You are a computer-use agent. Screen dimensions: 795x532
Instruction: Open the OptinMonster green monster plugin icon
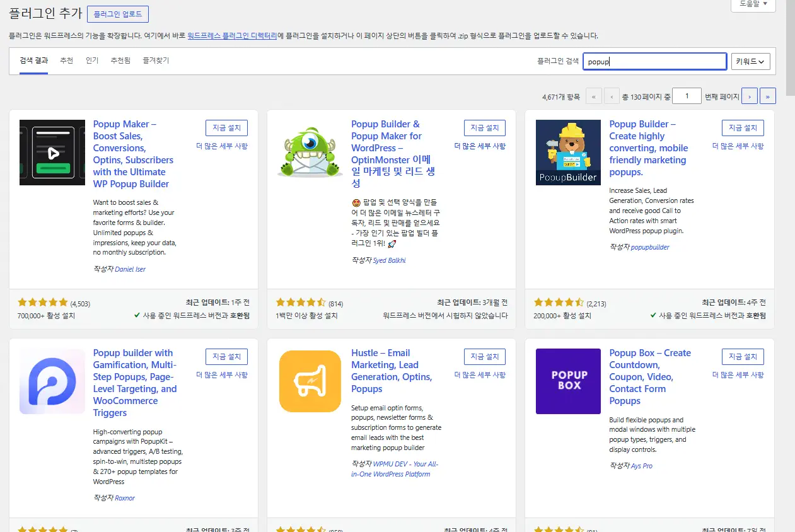click(x=310, y=153)
